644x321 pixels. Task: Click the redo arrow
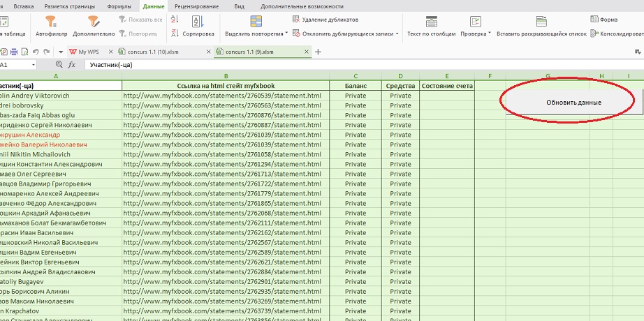point(46,52)
